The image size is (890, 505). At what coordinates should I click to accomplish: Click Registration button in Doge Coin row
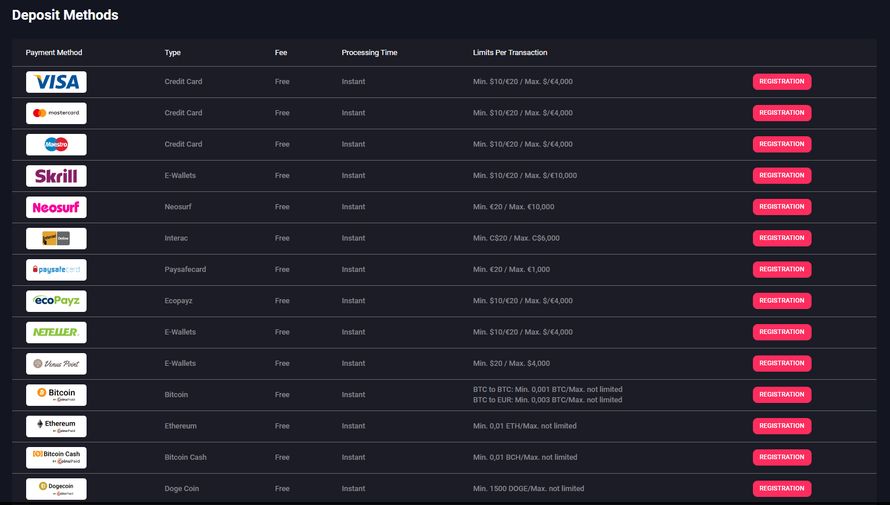point(782,489)
